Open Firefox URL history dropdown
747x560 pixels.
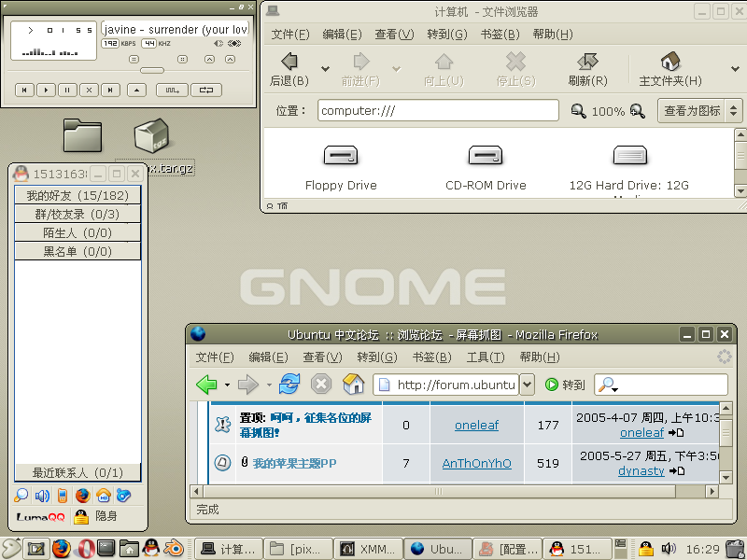coord(527,385)
